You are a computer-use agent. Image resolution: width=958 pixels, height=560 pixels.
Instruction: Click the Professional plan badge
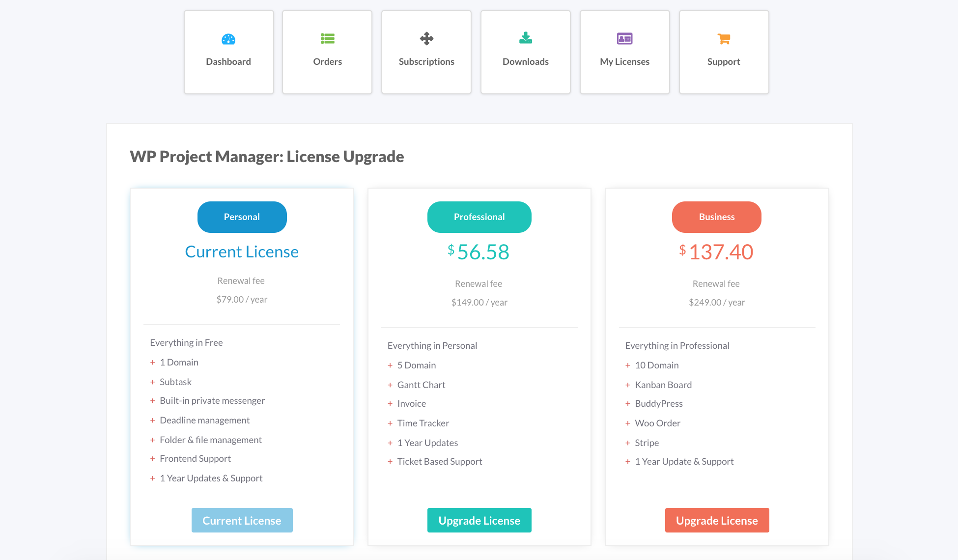click(479, 217)
